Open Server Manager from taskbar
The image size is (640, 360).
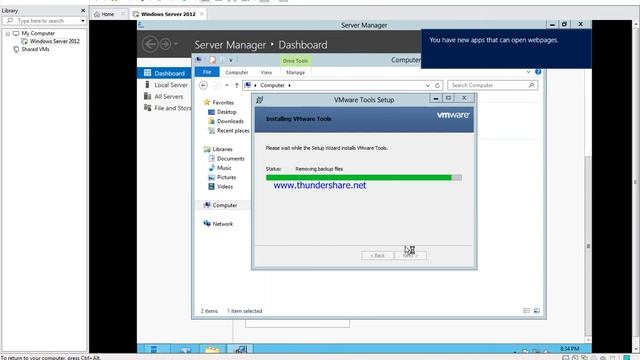154,349
